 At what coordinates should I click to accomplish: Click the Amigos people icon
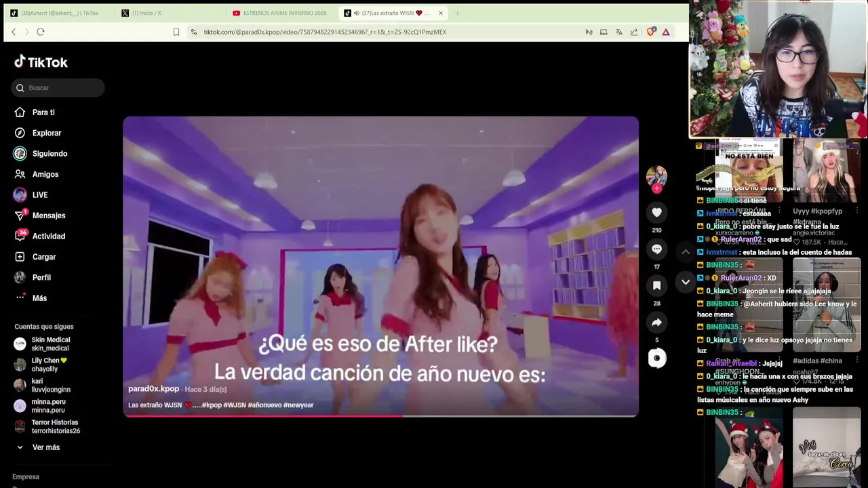tap(20, 174)
